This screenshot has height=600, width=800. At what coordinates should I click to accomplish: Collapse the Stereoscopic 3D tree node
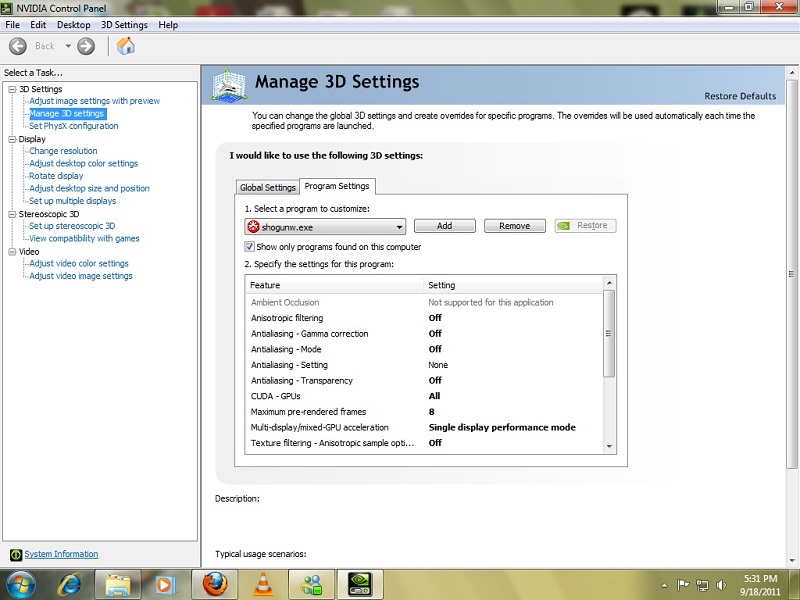[x=12, y=214]
